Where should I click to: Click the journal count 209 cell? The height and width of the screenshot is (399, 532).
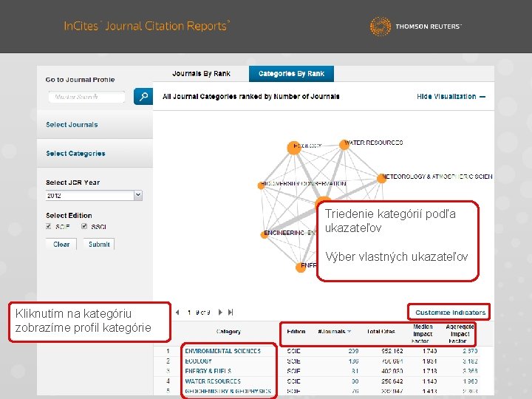coord(353,351)
